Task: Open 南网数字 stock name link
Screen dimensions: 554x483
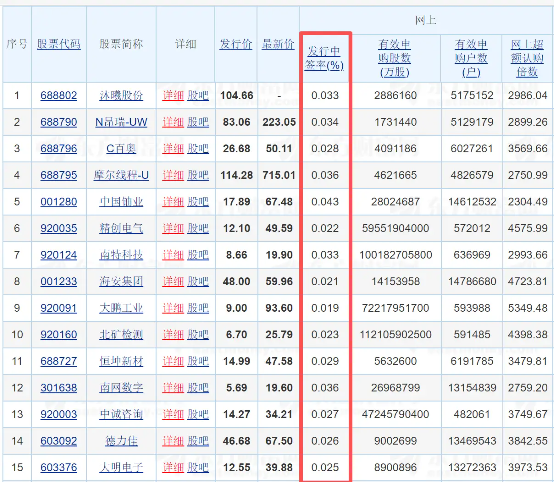Action: (x=121, y=388)
